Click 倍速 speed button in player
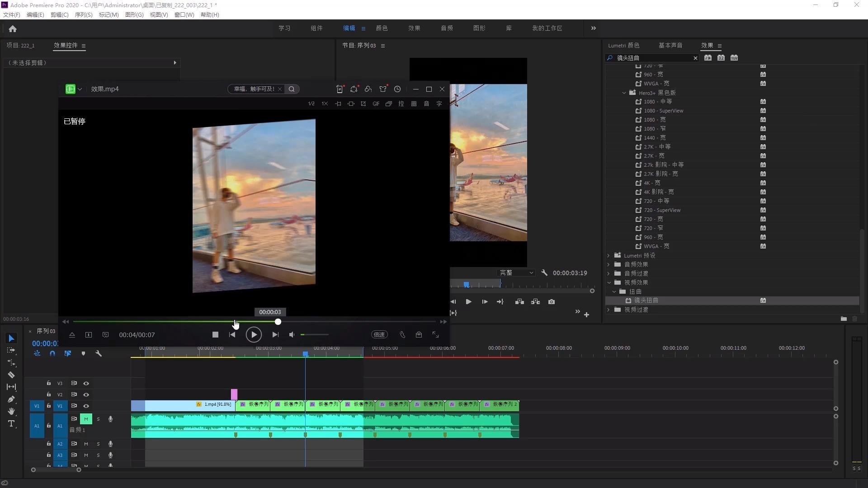 (379, 335)
